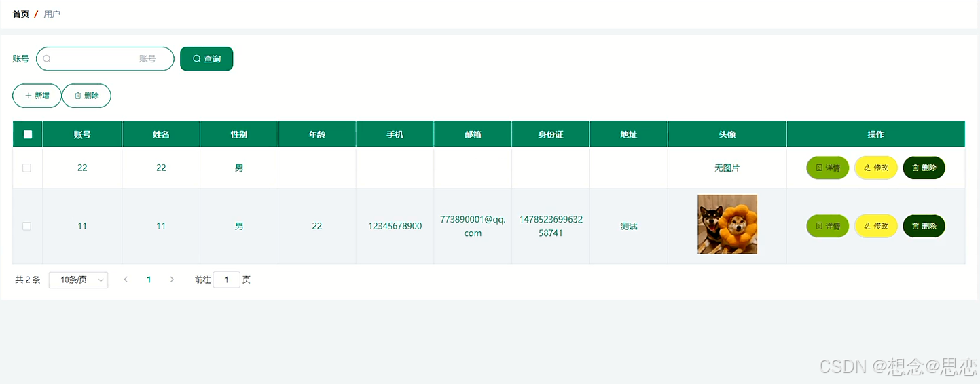980x384 pixels.
Task: Focus the 账号 search input field
Action: click(x=105, y=59)
